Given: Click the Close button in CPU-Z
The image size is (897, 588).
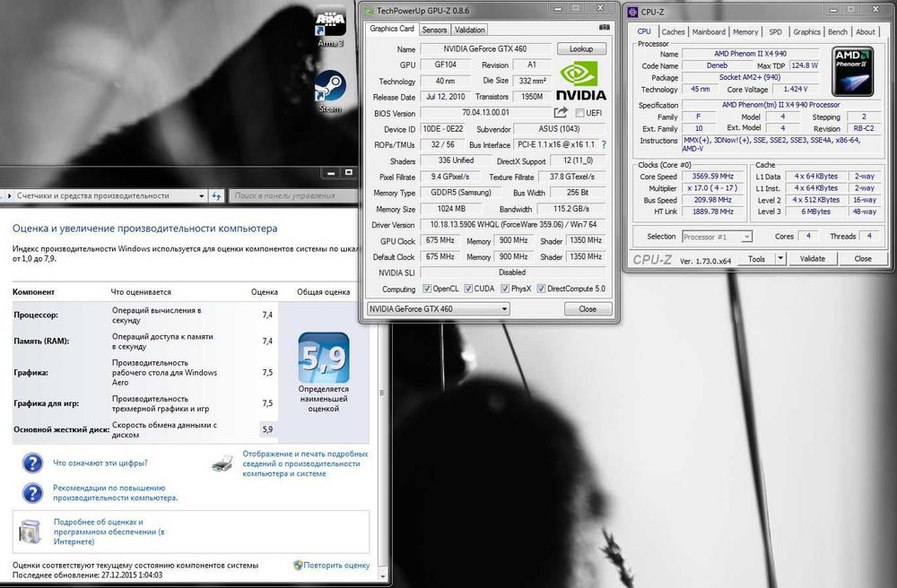Looking at the screenshot, I should pyautogui.click(x=863, y=259).
